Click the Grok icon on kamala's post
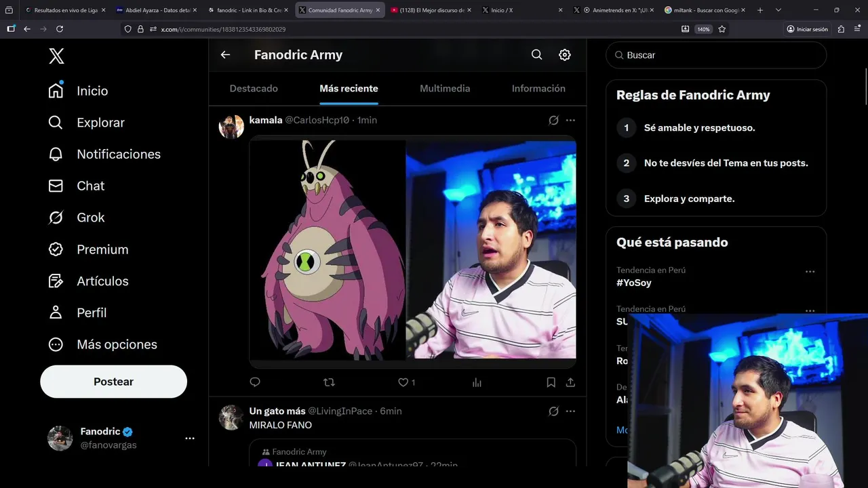Viewport: 868px width, 488px height. click(x=553, y=120)
